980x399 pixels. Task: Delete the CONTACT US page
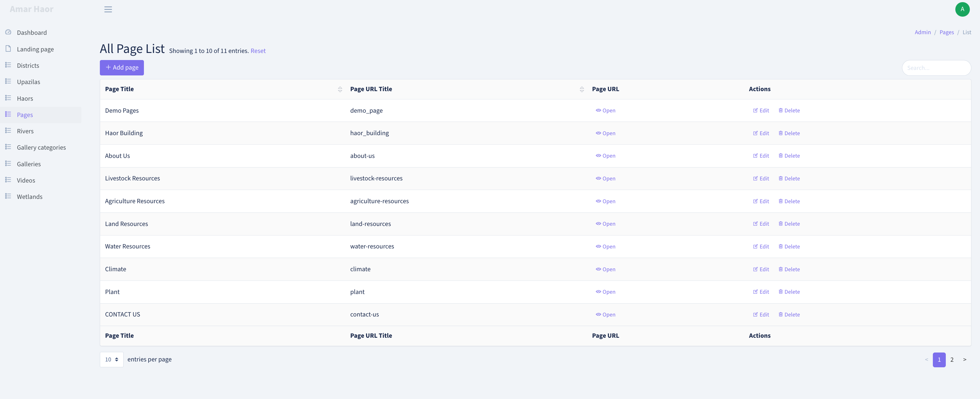(x=789, y=315)
